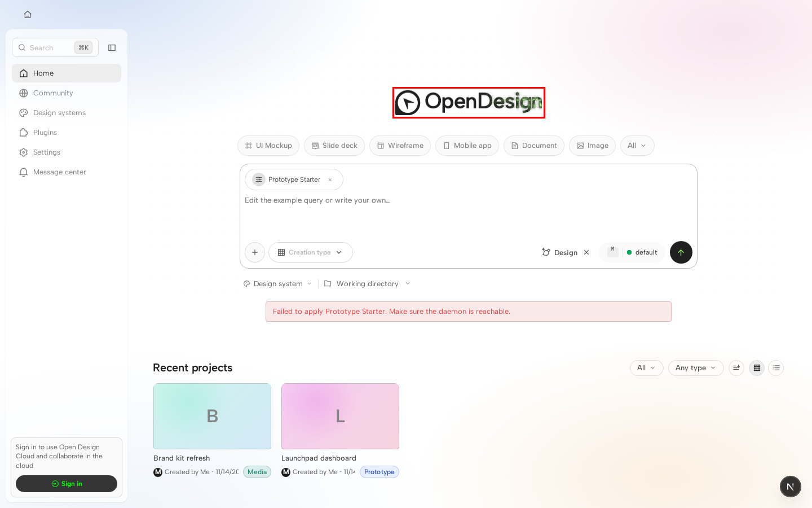Click the Sign in button
This screenshot has width=812, height=508.
pyautogui.click(x=67, y=484)
